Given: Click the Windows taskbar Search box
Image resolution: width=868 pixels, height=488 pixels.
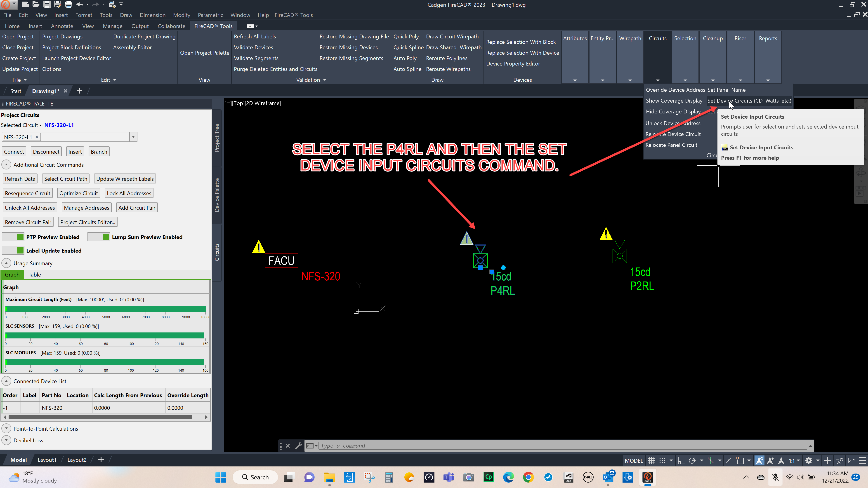Looking at the screenshot, I should [x=255, y=477].
